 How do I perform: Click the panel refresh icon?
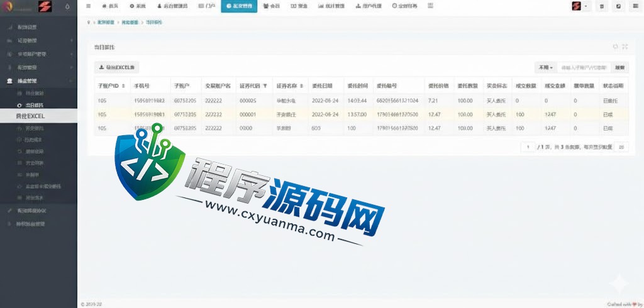615,47
